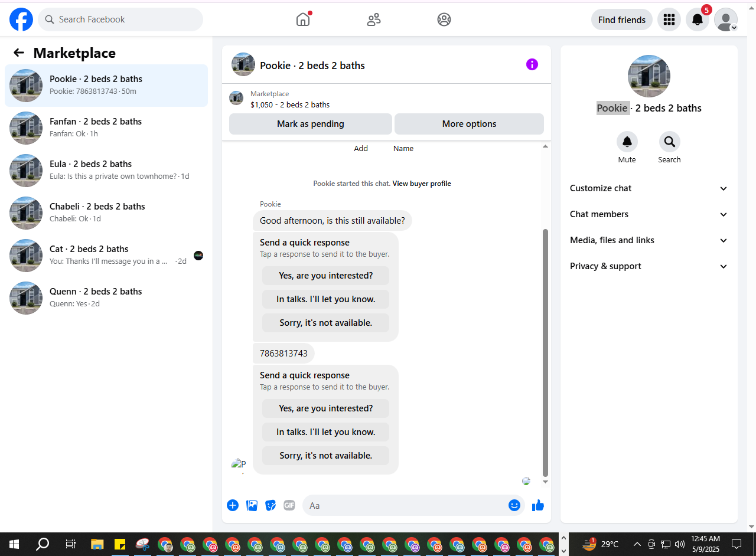The height and width of the screenshot is (556, 756).
Task: Open the emoji picker
Action: click(514, 505)
